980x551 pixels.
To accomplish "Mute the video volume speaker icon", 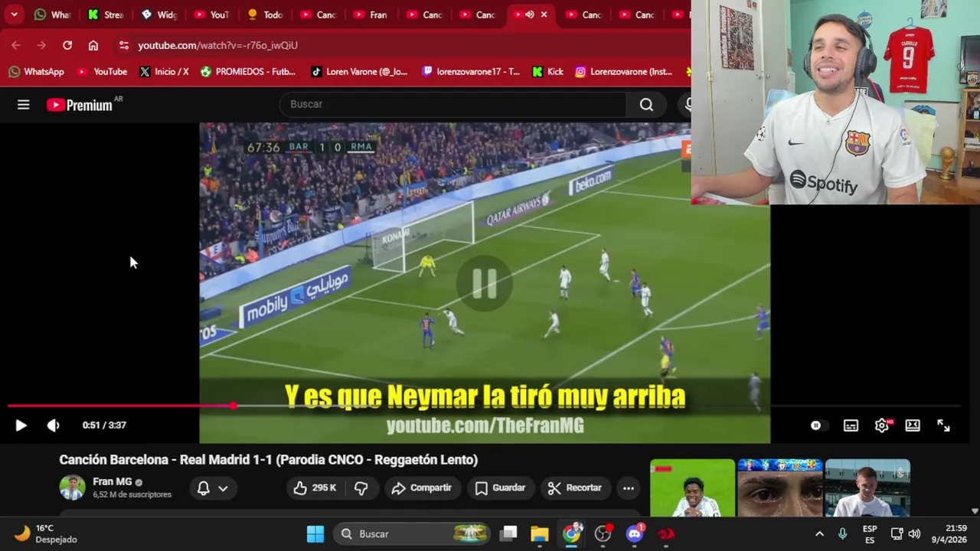I will pyautogui.click(x=53, y=425).
